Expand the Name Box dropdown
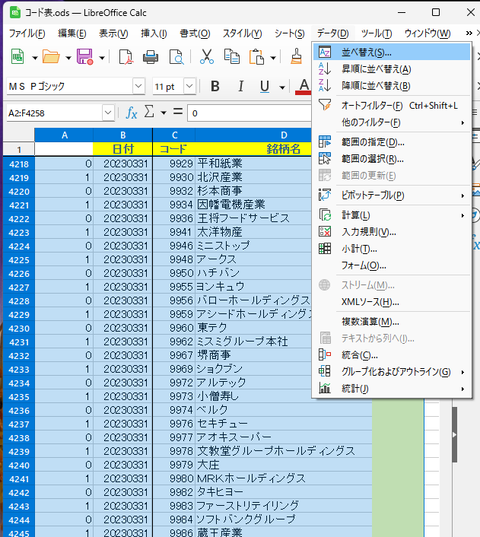 [x=108, y=113]
